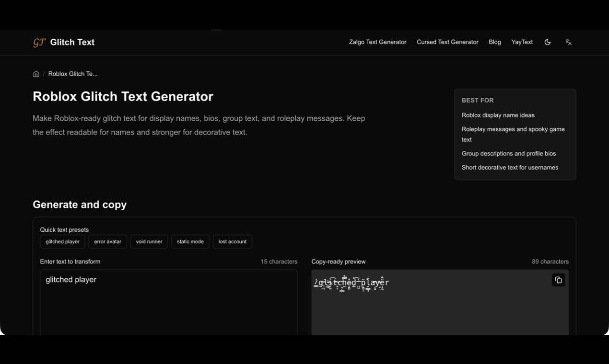The image size is (609, 364).
Task: Click the GT logo icon
Action: (39, 42)
